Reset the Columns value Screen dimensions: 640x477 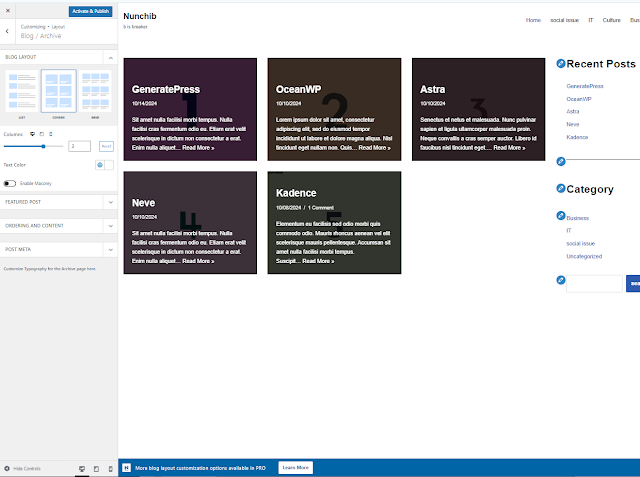[x=106, y=146]
